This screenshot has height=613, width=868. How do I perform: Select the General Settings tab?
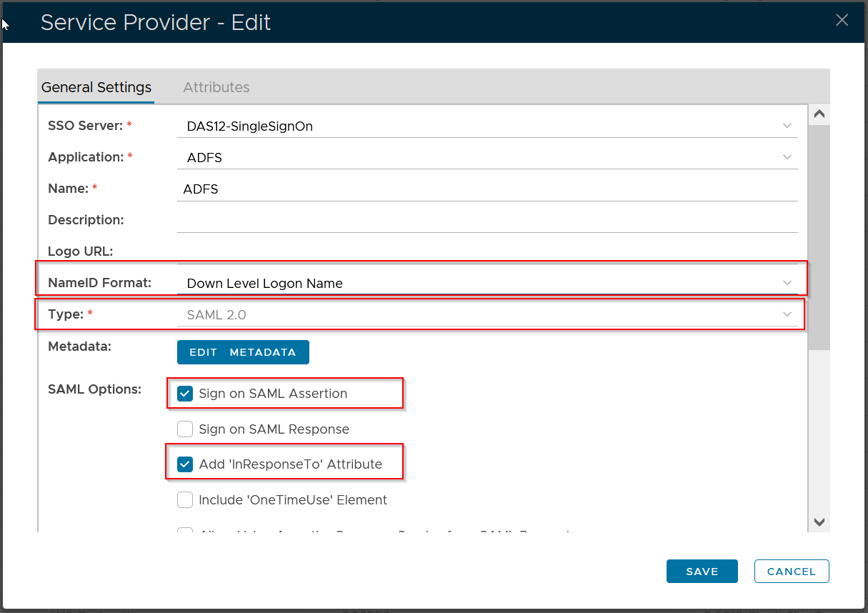[96, 87]
